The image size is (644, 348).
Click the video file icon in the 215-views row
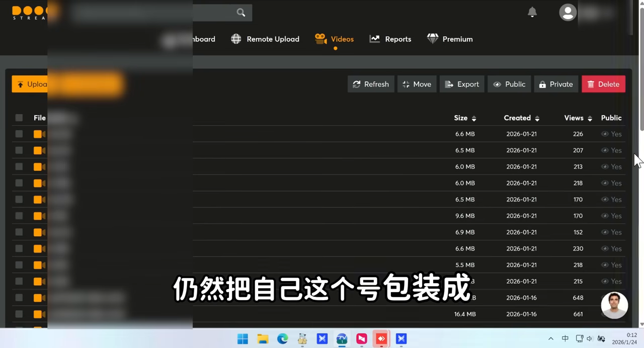[x=39, y=281]
